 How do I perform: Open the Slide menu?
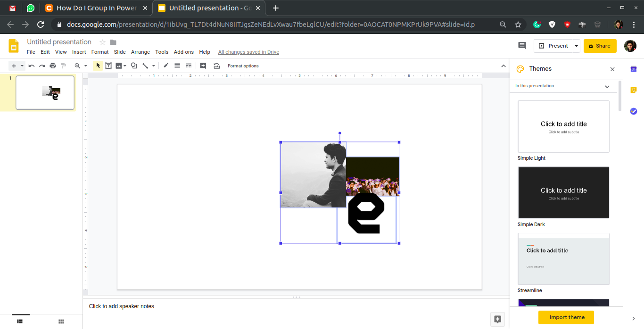pos(120,52)
